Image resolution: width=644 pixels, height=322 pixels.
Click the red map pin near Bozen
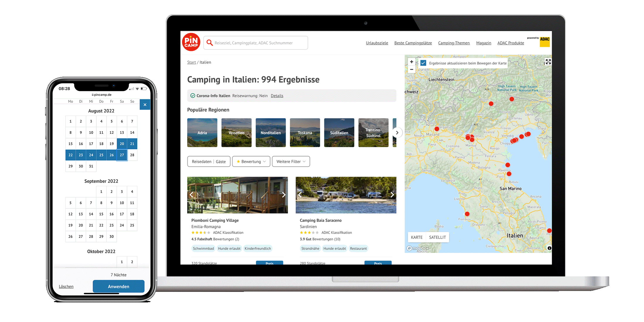[x=491, y=104]
